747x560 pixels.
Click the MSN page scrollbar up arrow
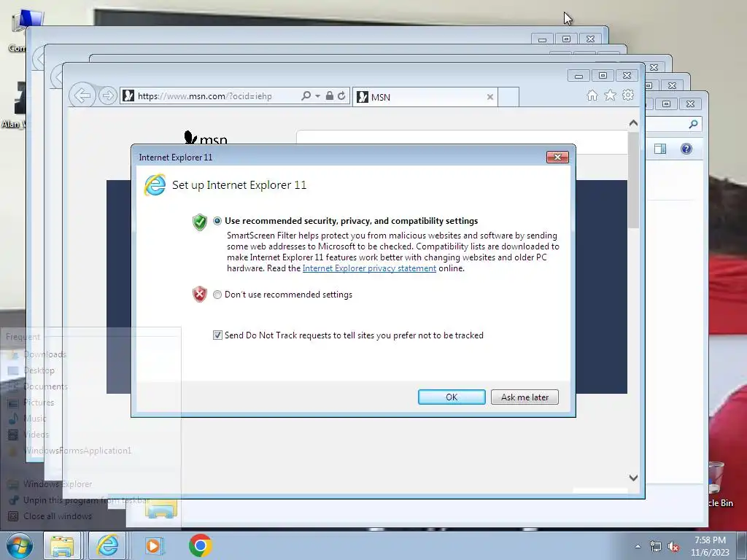pyautogui.click(x=633, y=122)
